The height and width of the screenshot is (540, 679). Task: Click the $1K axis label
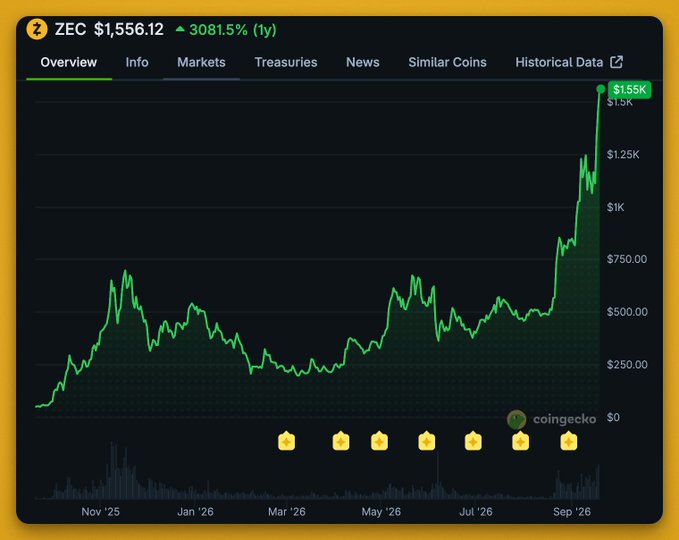click(x=615, y=207)
